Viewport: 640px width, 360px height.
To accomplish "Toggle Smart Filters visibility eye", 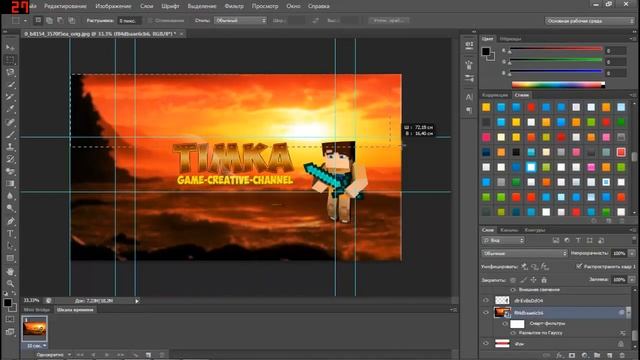I will (x=505, y=323).
